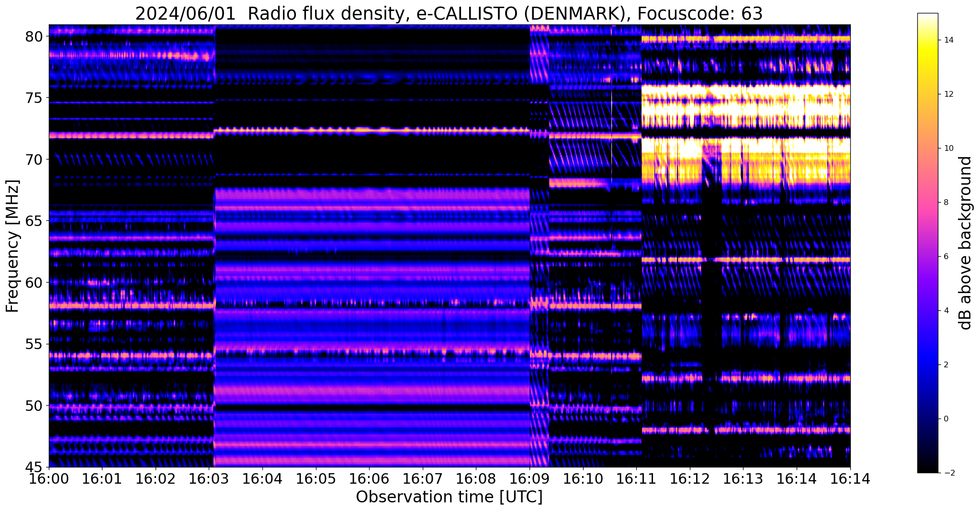Click the 'dB above background' colorbar label
Viewport: 980px width, 511px height.
point(966,243)
